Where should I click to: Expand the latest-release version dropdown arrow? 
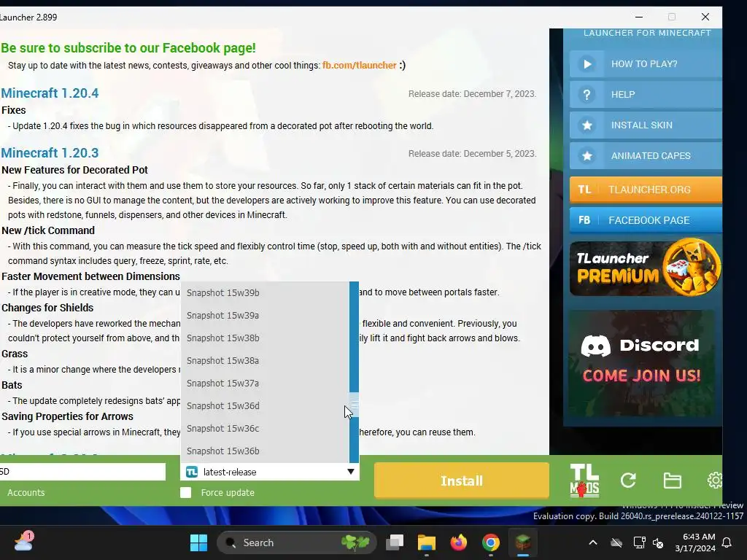click(x=351, y=472)
